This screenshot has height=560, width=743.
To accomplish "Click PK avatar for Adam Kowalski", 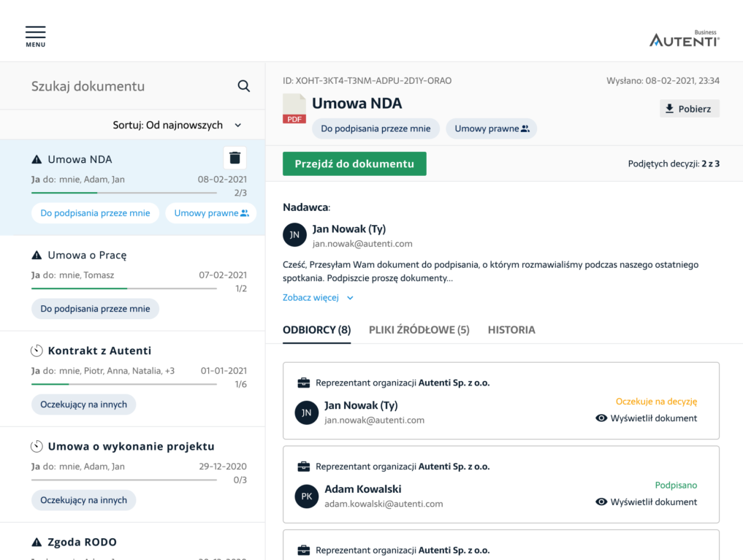I will coord(307,496).
